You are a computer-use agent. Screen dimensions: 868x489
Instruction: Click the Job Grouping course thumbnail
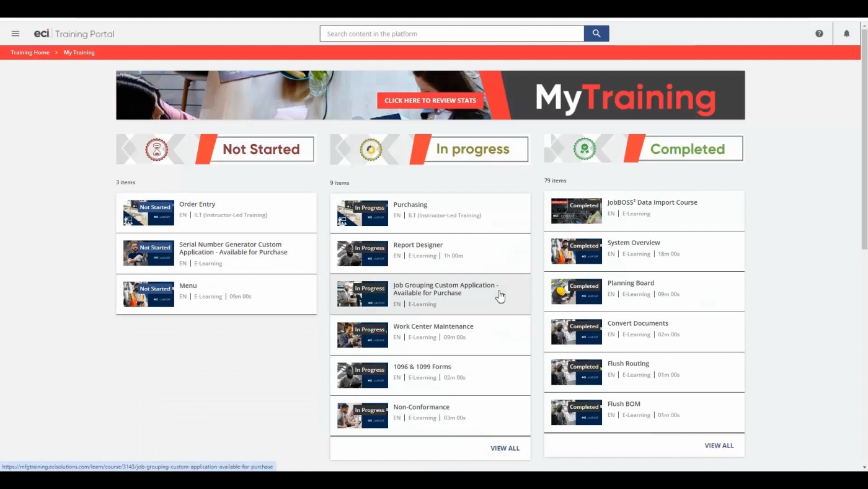[x=363, y=294]
